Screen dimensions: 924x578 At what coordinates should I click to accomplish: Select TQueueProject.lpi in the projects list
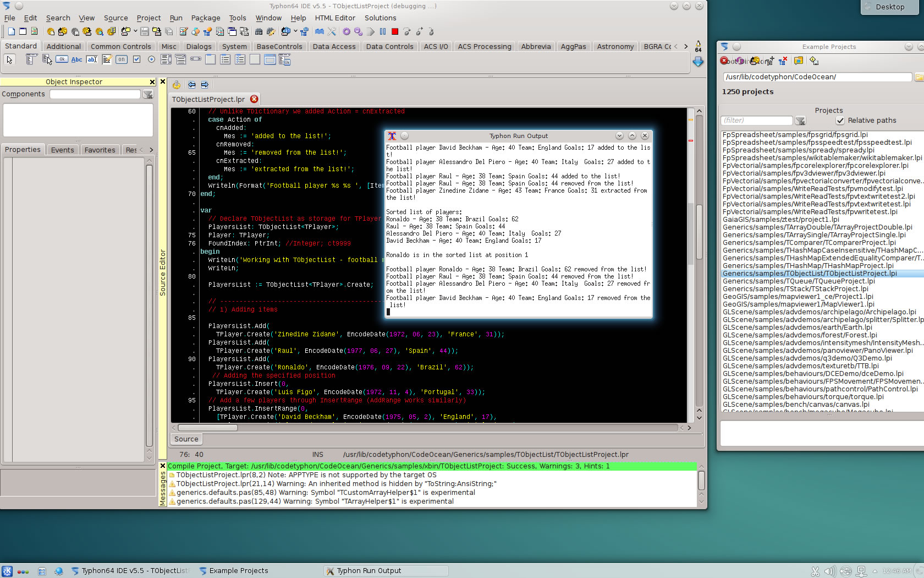(x=799, y=281)
